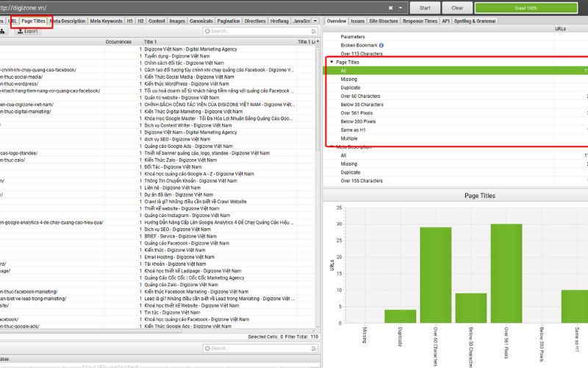Select the "BRIEF - Service - Digizone Việt Nam" row
This screenshot has height=368, width=588.
point(159,236)
